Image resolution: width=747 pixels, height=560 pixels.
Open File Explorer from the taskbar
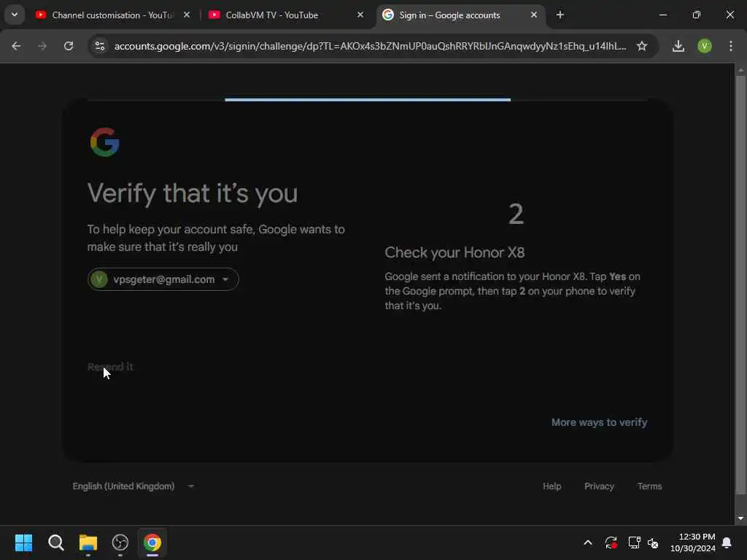coord(88,542)
